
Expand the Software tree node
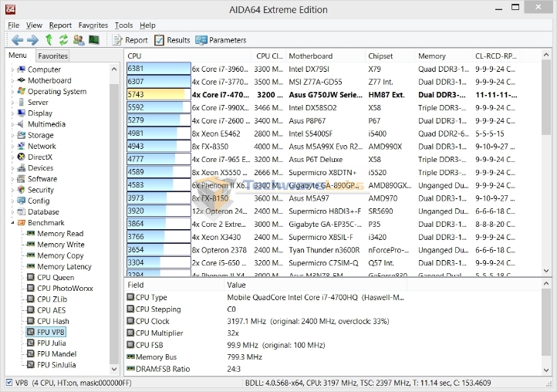pyautogui.click(x=13, y=179)
